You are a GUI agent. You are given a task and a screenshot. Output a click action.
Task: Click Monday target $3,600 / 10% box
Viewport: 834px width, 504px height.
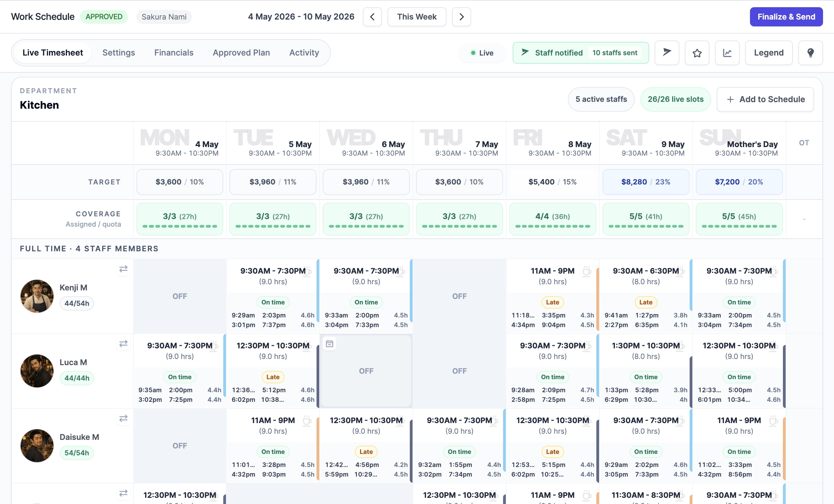point(180,182)
